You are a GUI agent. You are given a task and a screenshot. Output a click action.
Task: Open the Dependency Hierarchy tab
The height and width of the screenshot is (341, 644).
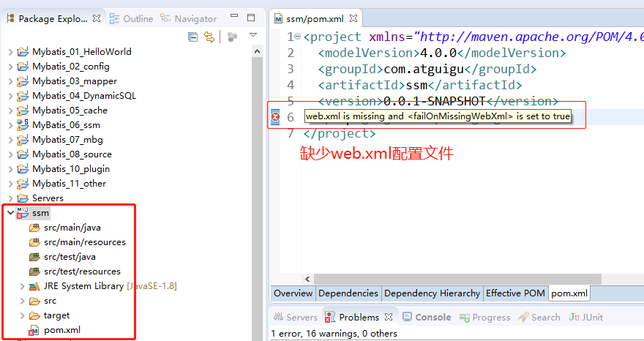tap(432, 293)
